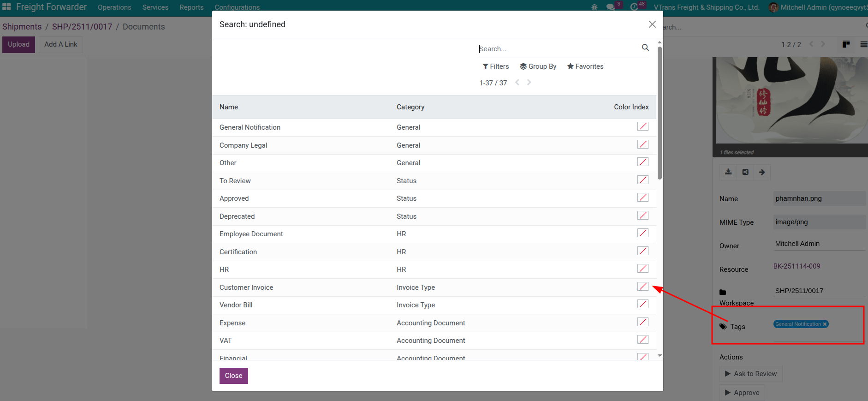Go to next page in dialog pager
Image resolution: width=868 pixels, height=401 pixels.
[x=529, y=83]
